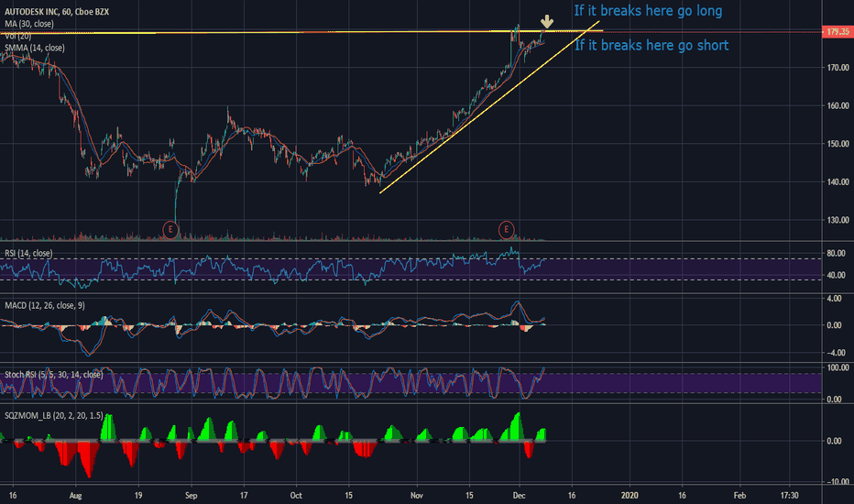Click the Oct date label on time axis
This screenshot has height=504, width=854.
[x=296, y=495]
